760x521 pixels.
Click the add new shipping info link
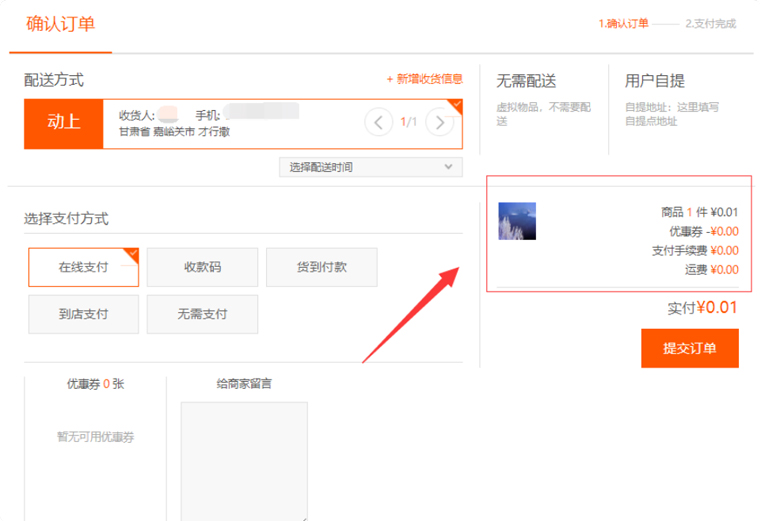[424, 79]
